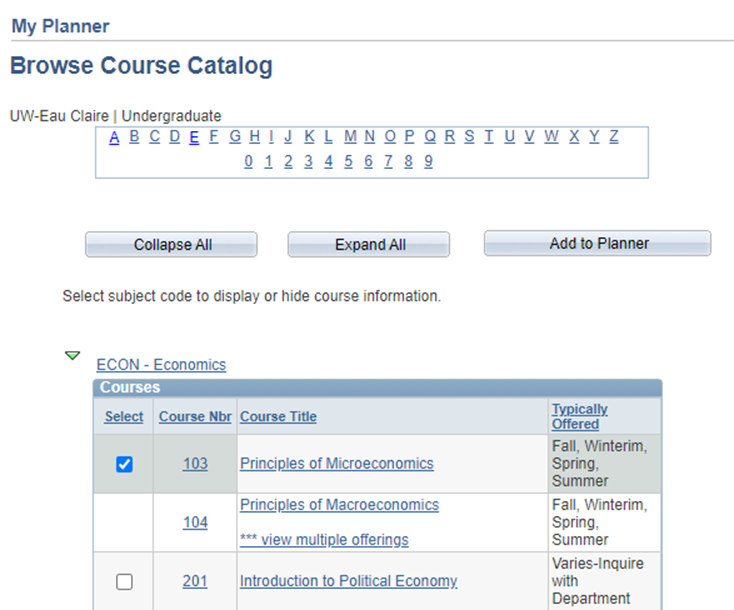Screen dimensions: 734x610
Task: Select letter Z in the alphabet index
Action: coord(614,137)
